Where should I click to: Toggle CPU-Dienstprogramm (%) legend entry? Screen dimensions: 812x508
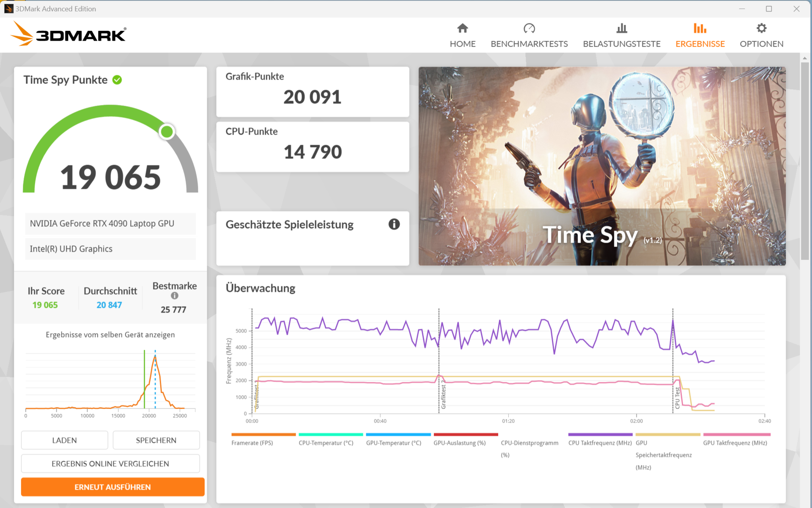point(529,449)
